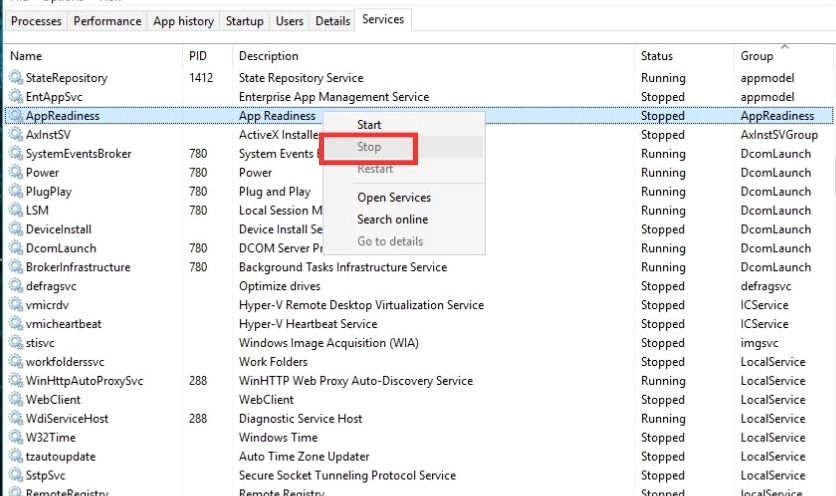Click the AppReadiness service gear icon
This screenshot has height=496, width=836.
16,115
